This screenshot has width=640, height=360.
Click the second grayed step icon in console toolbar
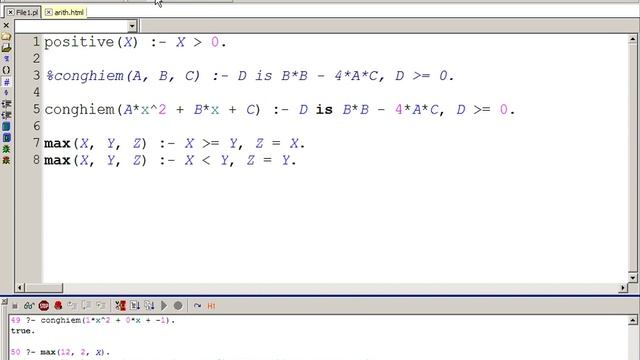pos(86,305)
